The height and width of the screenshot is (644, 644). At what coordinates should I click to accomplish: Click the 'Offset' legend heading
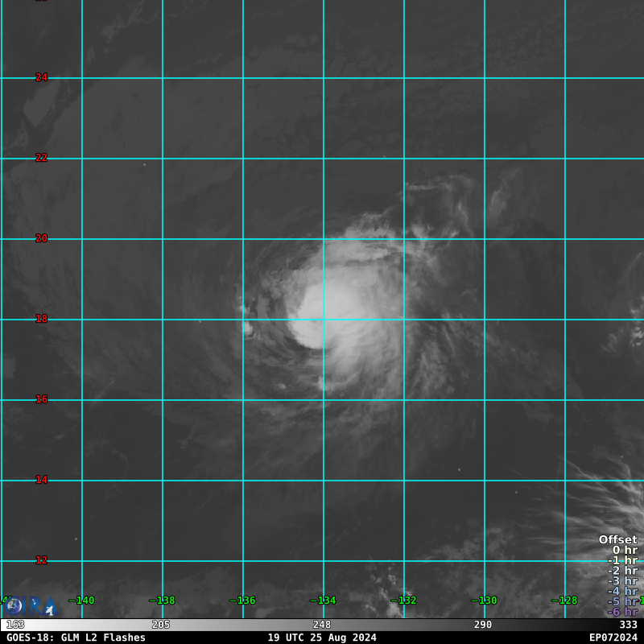click(618, 539)
